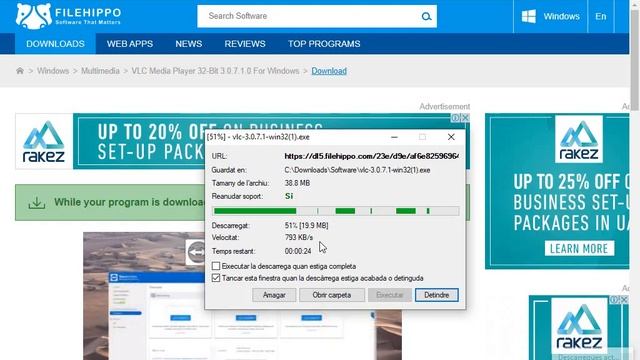Screen dimensions: 640x360
Task: Open TOP PROGRAMS tab
Action: pos(324,44)
